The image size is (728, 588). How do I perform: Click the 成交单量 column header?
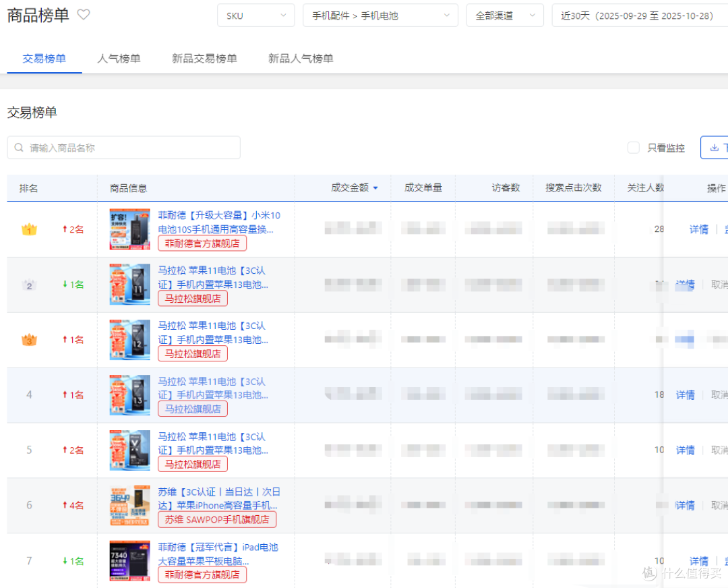(x=423, y=187)
